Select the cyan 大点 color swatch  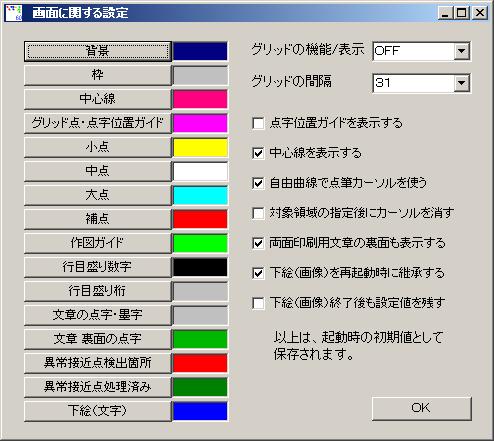coord(200,195)
